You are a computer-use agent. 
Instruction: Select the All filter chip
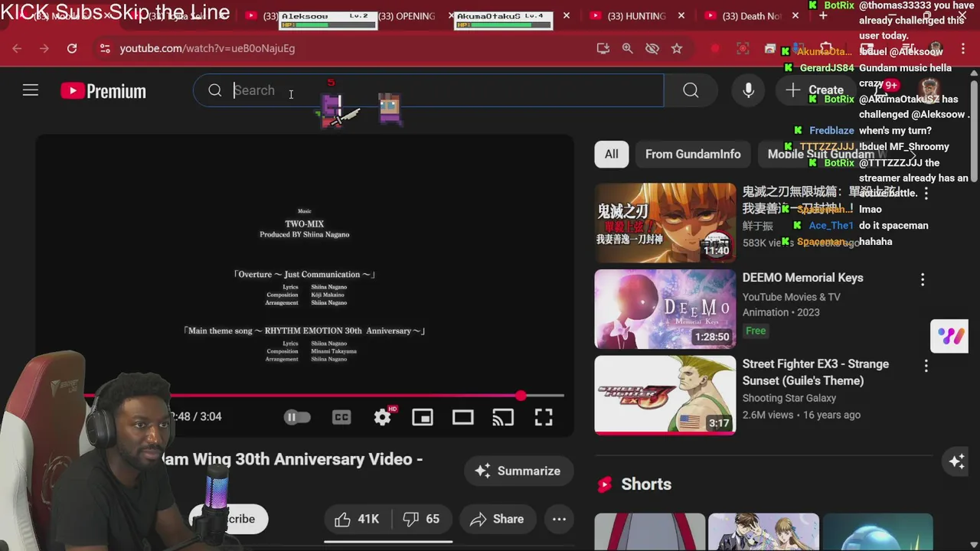click(611, 154)
